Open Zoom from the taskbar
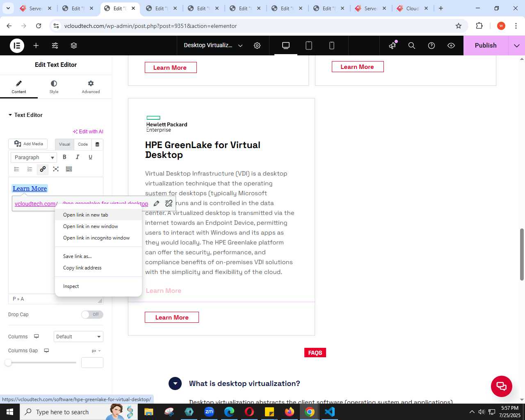This screenshot has height=420, width=525. point(209,412)
